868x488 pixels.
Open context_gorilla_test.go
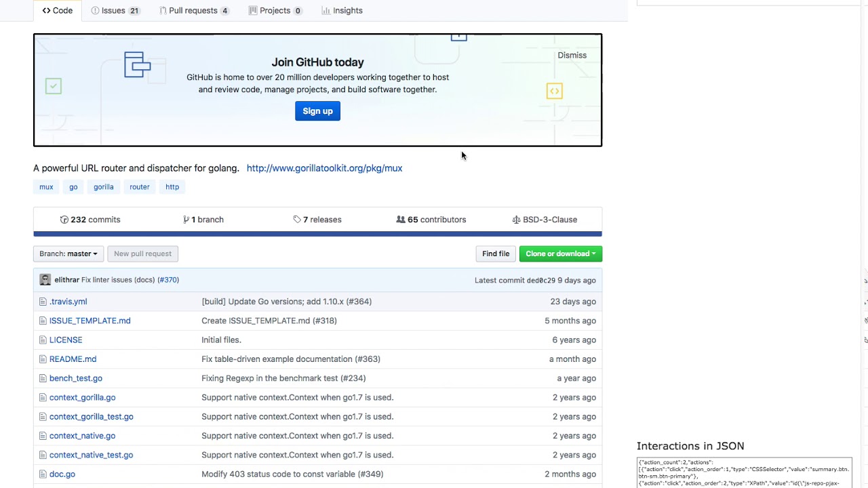[x=91, y=417]
